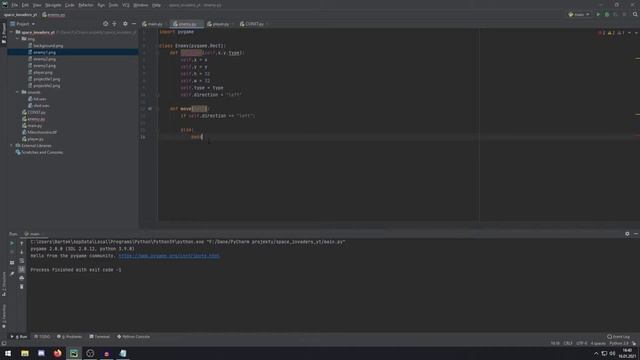Open Project panel settings gear
Viewport: 640px width, 360px height.
click(x=125, y=24)
